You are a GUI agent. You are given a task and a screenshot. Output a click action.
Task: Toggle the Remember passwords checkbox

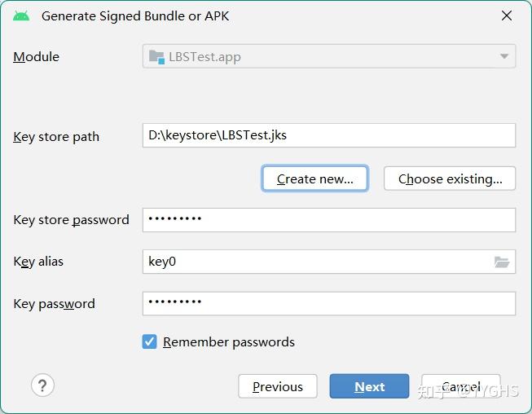coord(150,342)
